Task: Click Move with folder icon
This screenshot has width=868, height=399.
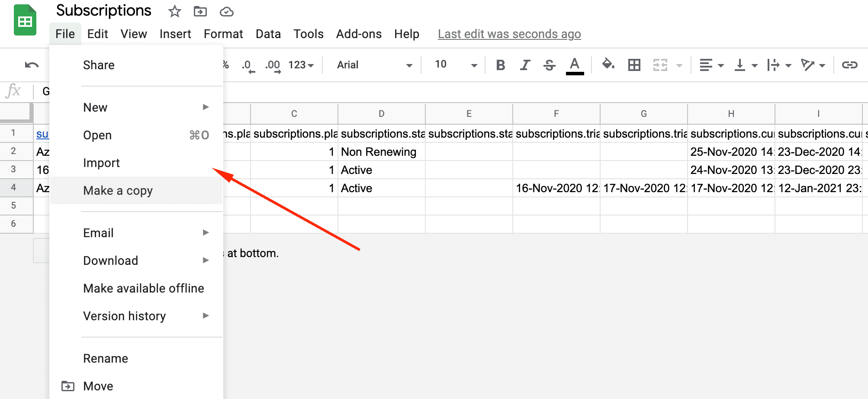Action: (136, 386)
